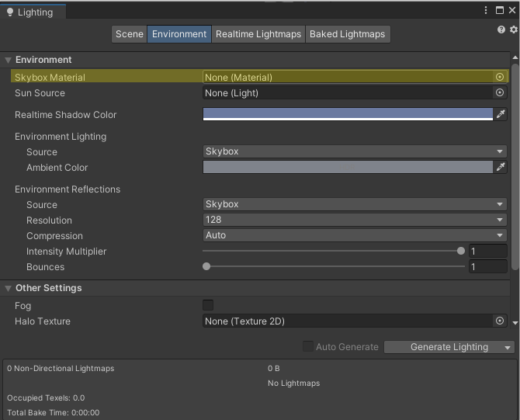Switch to the Scene tab
Viewport: 520px width, 420px height.
[x=130, y=34]
